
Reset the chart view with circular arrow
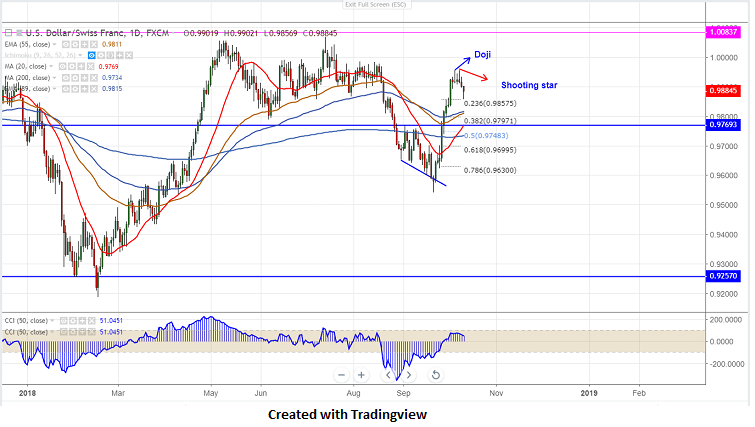click(x=435, y=375)
